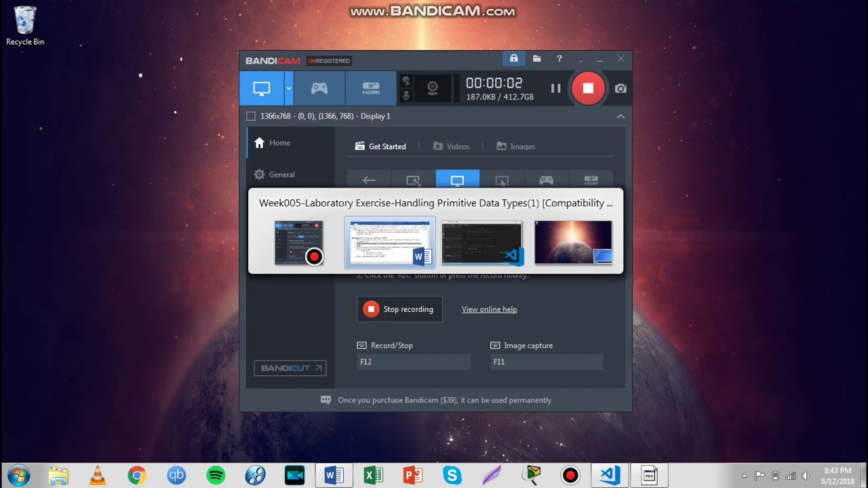Select the Bandicam thumbnail in task switcher
The width and height of the screenshot is (868, 488).
tap(298, 243)
